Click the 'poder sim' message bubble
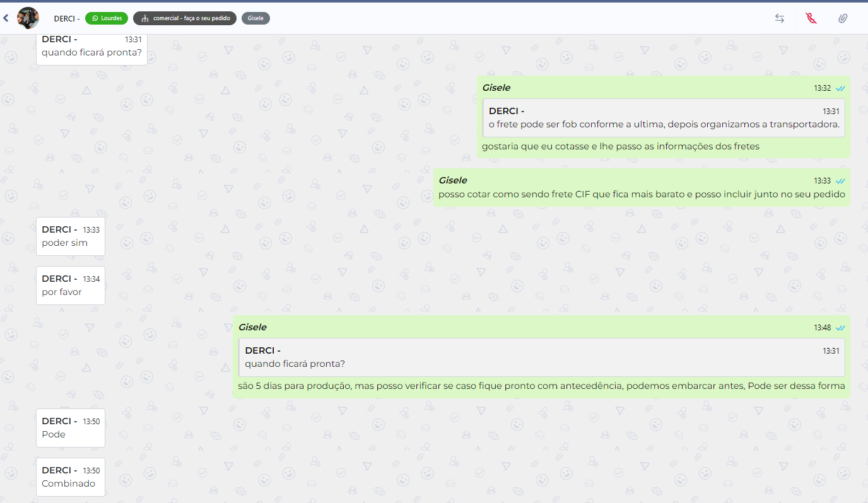Viewport: 868px width, 503px height. pos(70,237)
